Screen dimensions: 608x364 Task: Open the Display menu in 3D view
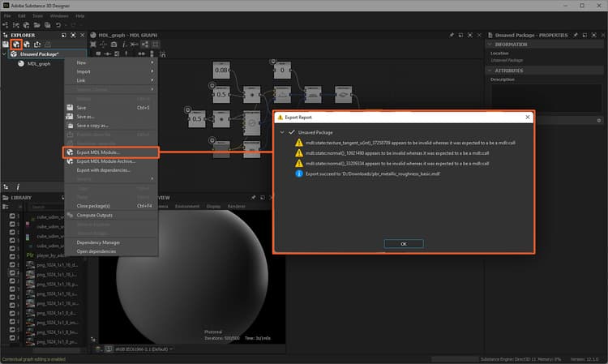point(213,206)
